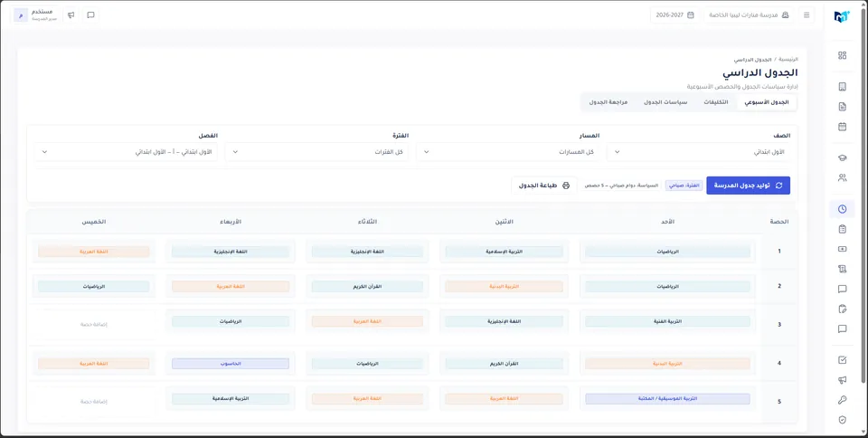Click اللغة الإنجليزية cell in Monday period 3
This screenshot has height=438, width=868.
pyautogui.click(x=505, y=322)
